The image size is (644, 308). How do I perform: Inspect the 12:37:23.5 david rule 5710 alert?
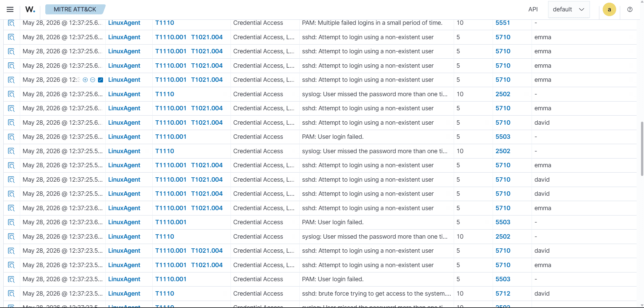[11, 251]
